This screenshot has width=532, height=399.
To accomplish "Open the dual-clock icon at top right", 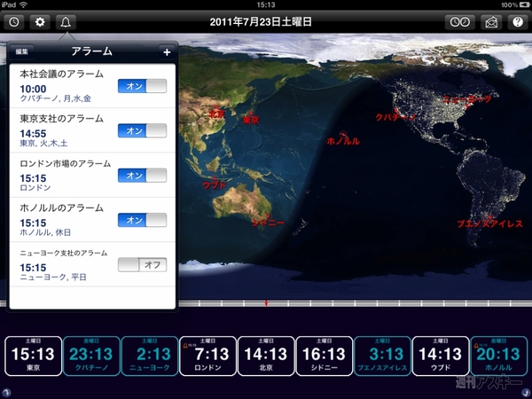I will 459,22.
